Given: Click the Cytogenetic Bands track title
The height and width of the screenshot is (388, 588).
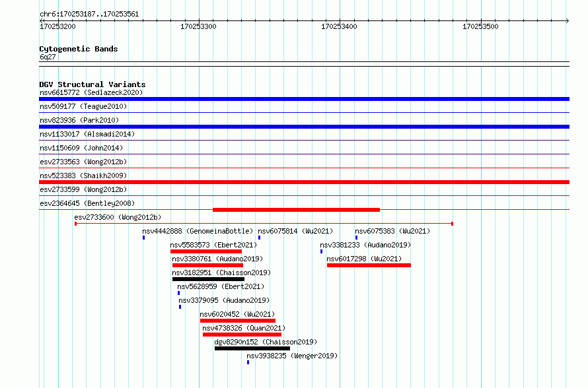Looking at the screenshot, I should [x=79, y=49].
